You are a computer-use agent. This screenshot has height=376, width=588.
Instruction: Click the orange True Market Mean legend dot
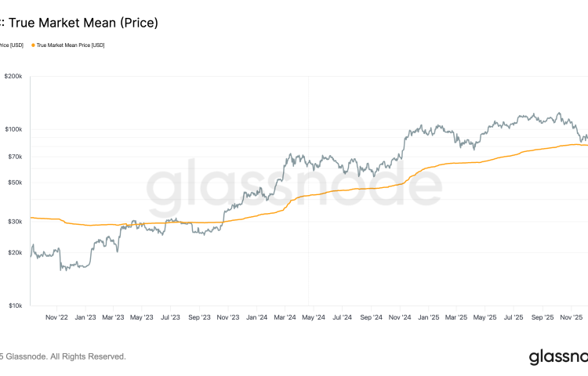32,45
